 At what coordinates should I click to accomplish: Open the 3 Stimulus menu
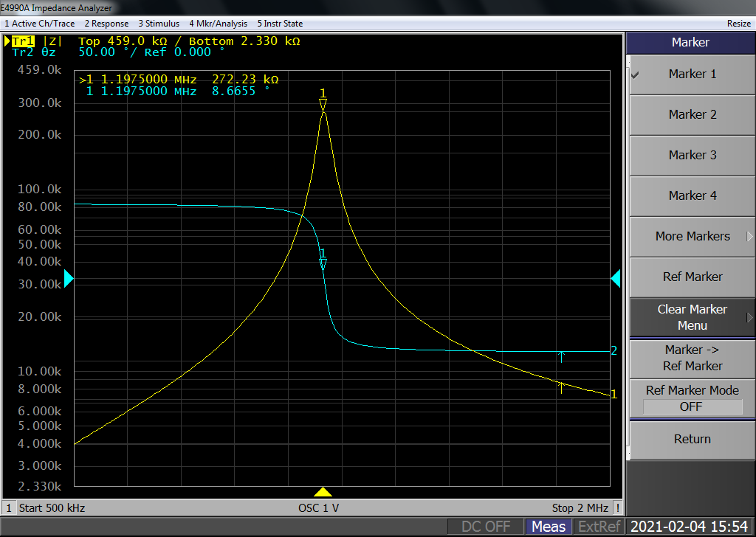pyautogui.click(x=159, y=24)
